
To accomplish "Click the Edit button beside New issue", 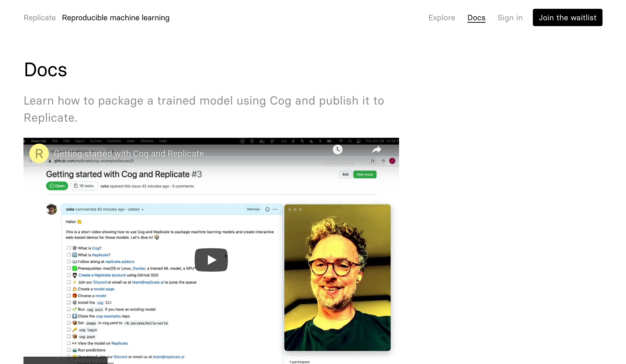I will pyautogui.click(x=345, y=174).
